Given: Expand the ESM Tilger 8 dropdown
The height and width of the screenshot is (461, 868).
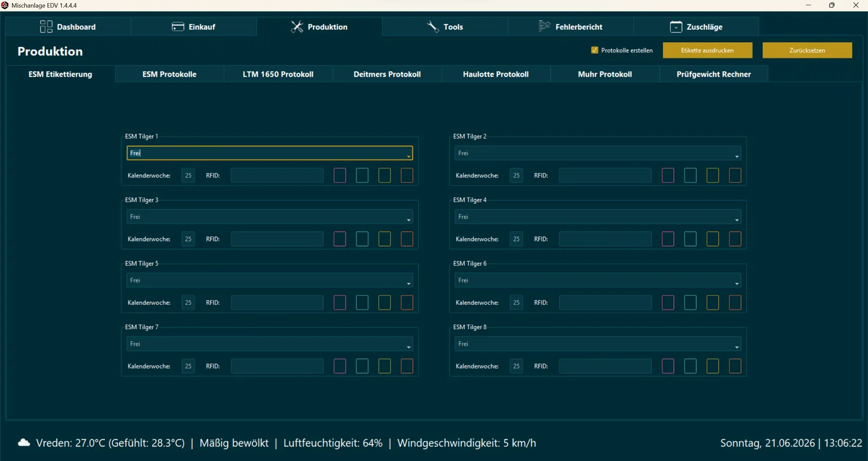Looking at the screenshot, I should click(x=737, y=347).
